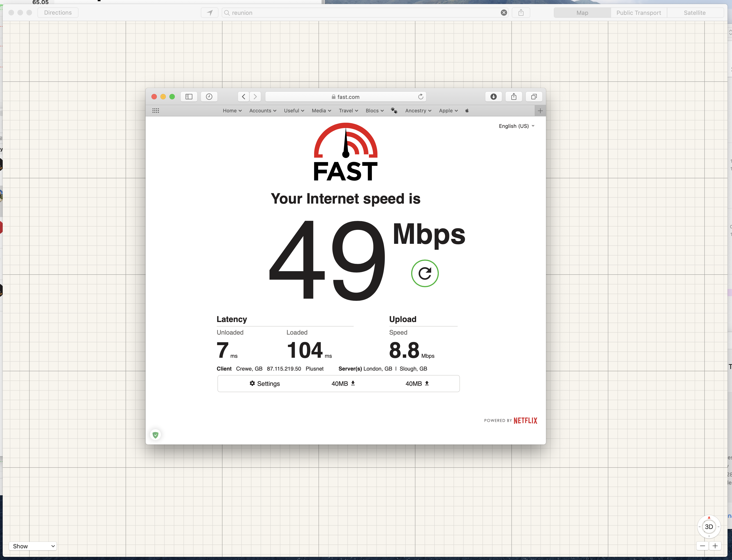Click the Safari tab overview icon

[x=533, y=96]
